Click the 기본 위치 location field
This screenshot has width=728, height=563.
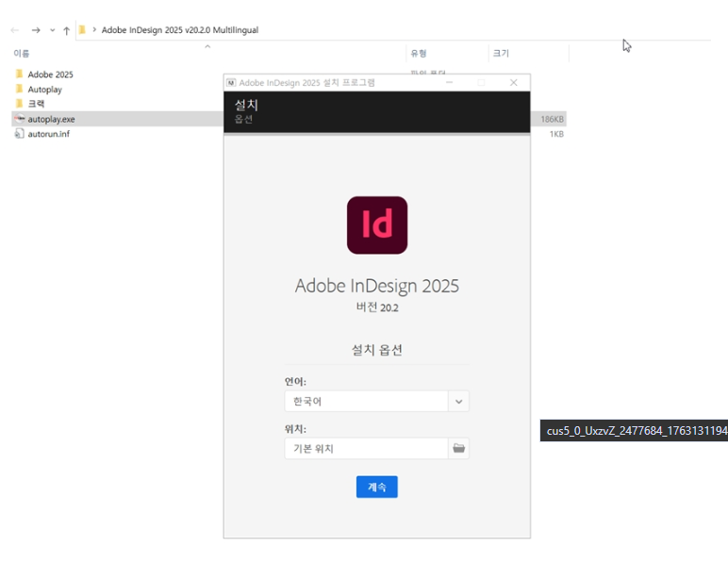(x=366, y=449)
